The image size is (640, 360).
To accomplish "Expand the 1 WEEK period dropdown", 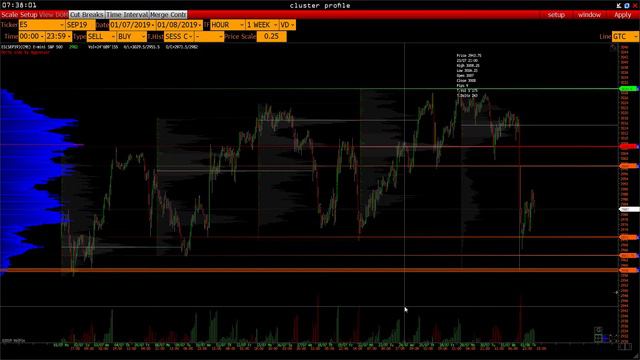I will [262, 25].
